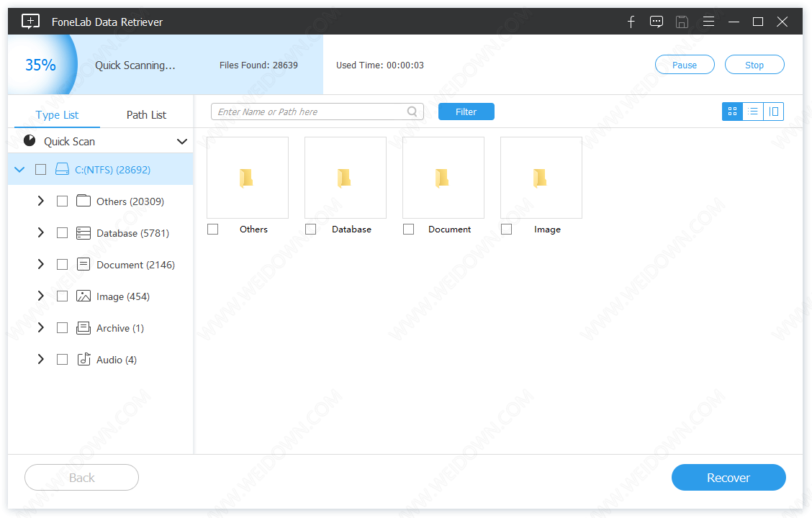Open the Filter options
This screenshot has width=812, height=518.
[466, 112]
